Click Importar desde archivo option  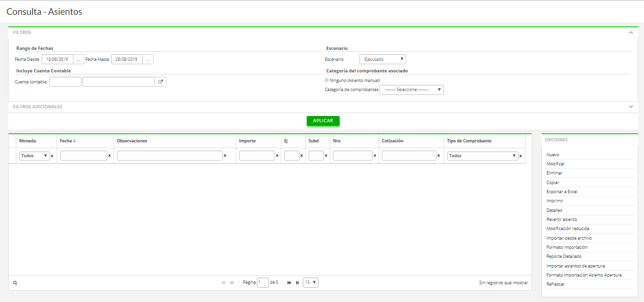point(569,238)
